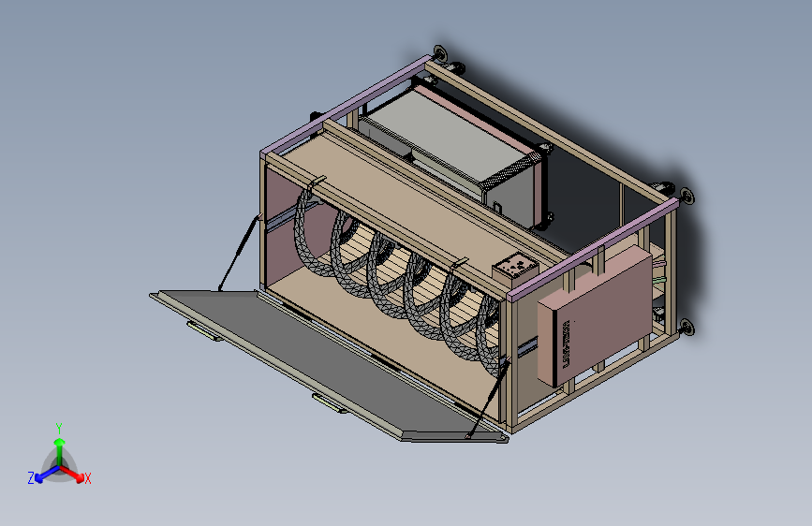Select the small square box with holes
This screenshot has width=812, height=526.
click(x=515, y=269)
